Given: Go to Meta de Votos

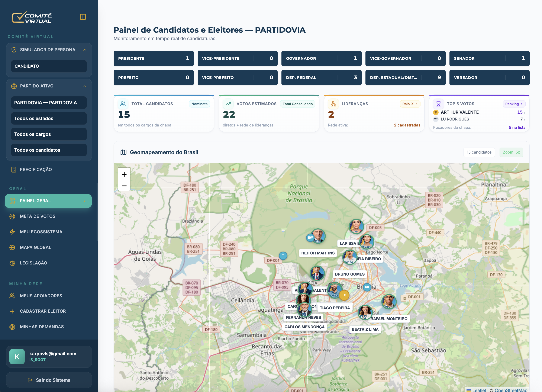Looking at the screenshot, I should [x=48, y=216].
